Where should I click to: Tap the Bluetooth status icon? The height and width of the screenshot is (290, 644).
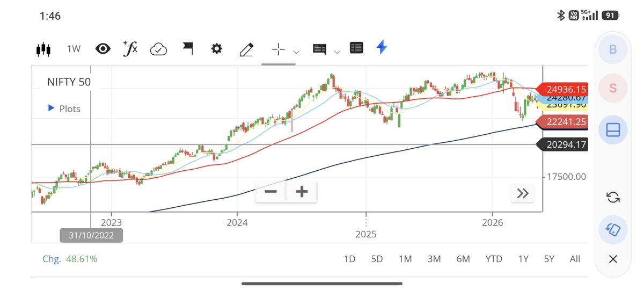(561, 16)
